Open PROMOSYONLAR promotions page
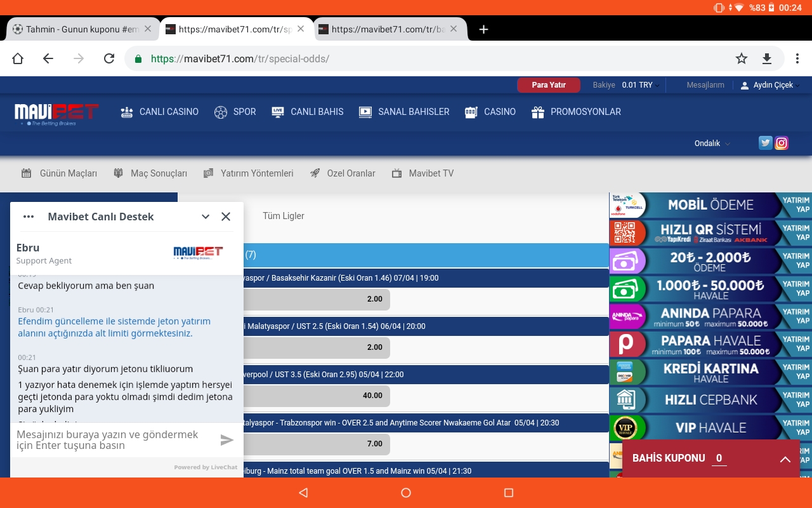 pyautogui.click(x=576, y=112)
